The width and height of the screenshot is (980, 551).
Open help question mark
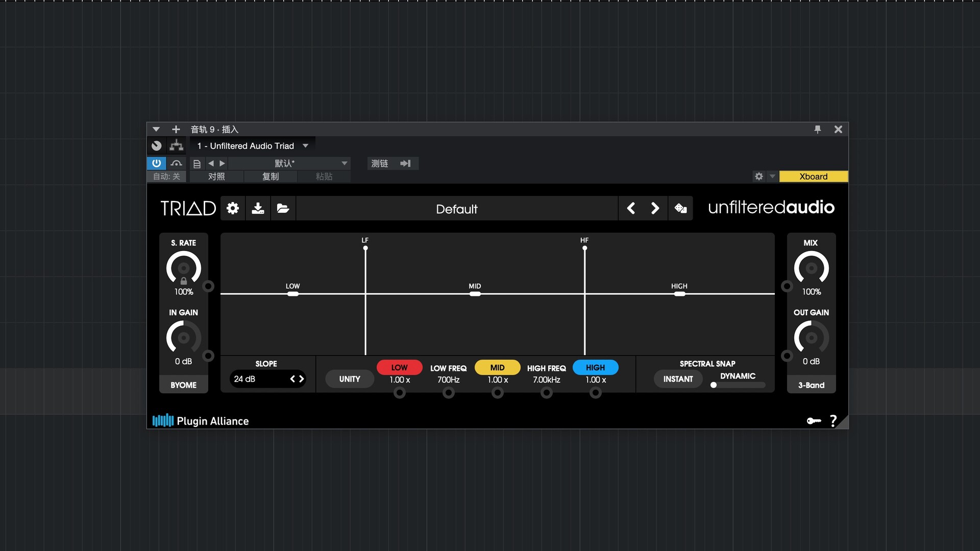[834, 421]
